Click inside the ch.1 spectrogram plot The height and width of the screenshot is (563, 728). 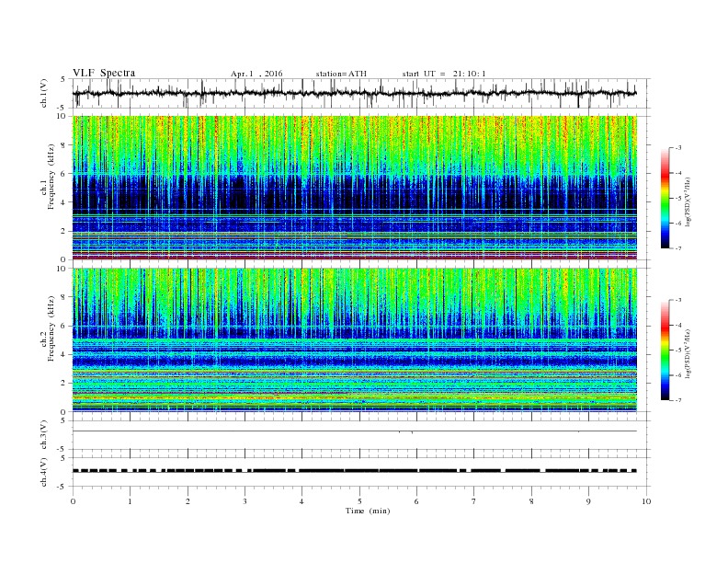click(x=355, y=188)
